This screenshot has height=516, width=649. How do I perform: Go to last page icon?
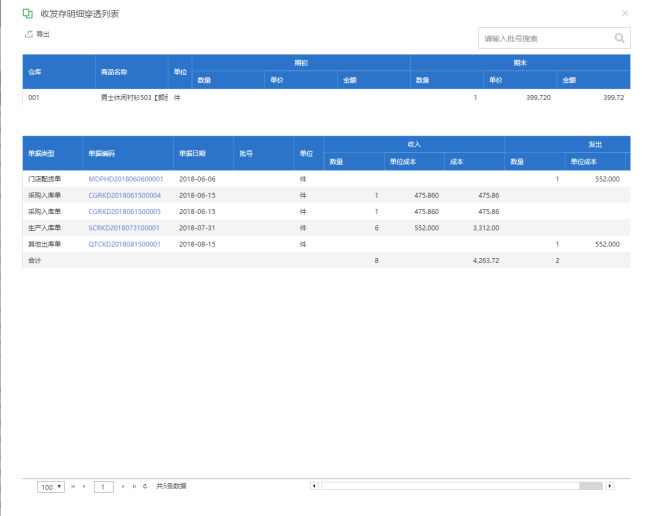pyautogui.click(x=134, y=487)
